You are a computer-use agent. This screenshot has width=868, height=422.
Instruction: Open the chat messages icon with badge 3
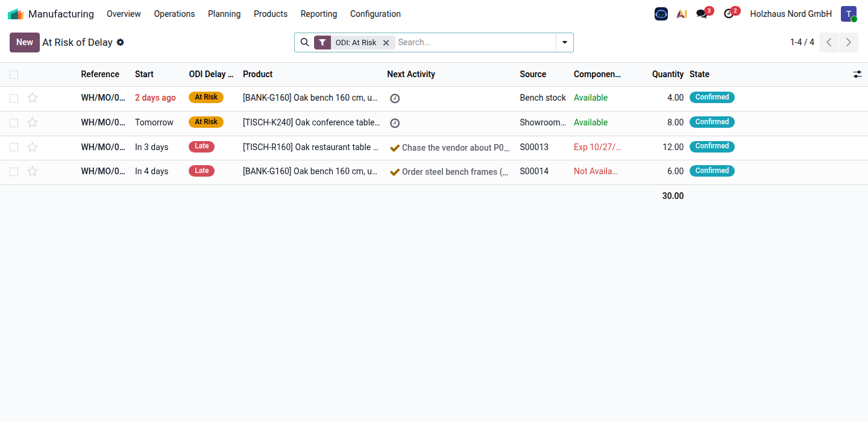click(702, 13)
